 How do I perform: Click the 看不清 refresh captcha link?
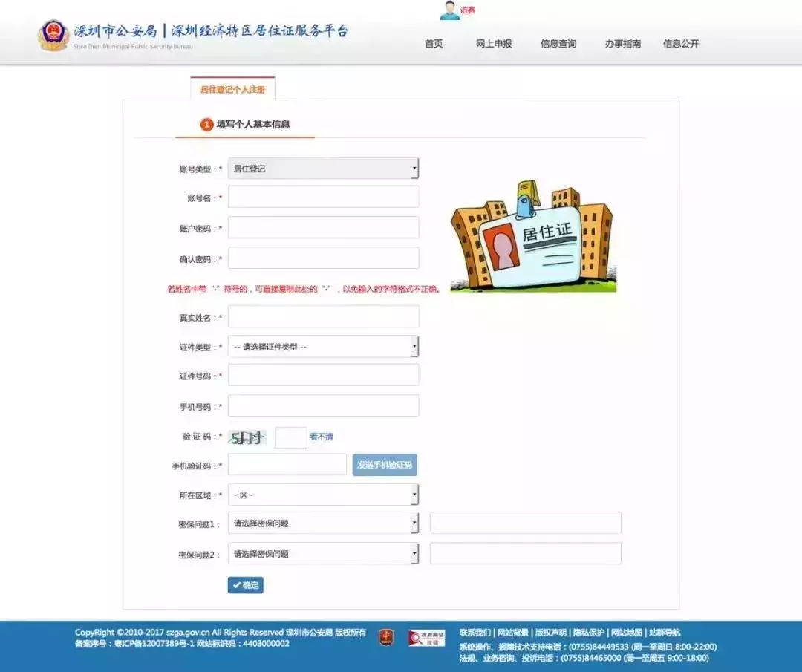[322, 437]
